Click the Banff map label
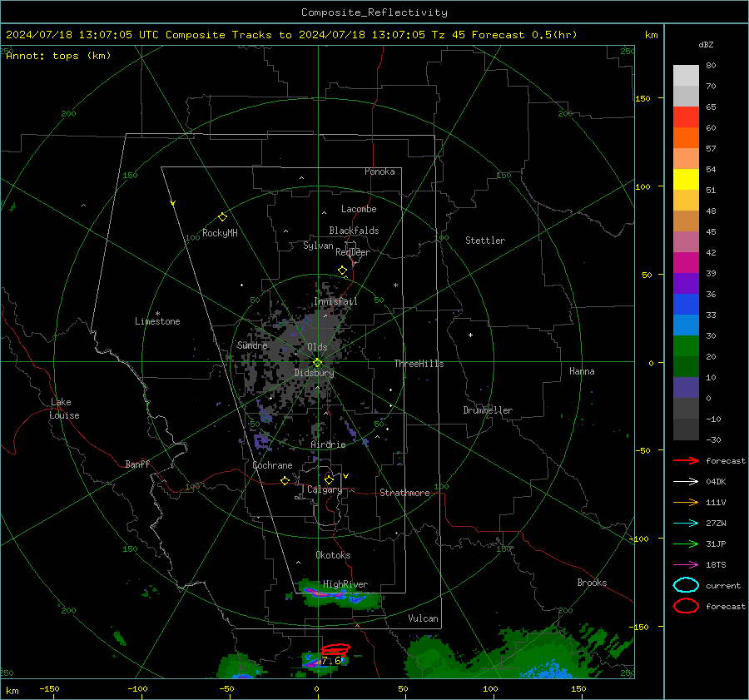This screenshot has height=700, width=749. tap(137, 464)
